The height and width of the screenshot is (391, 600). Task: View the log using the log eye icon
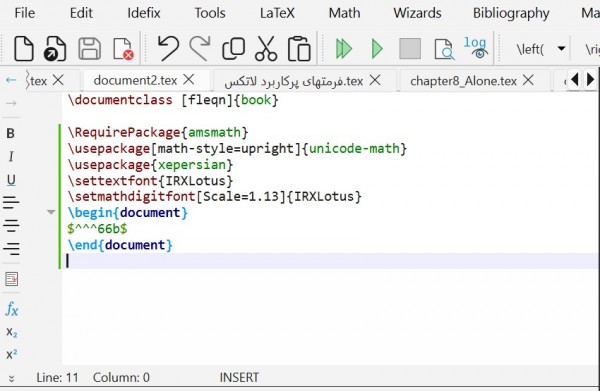coord(475,48)
